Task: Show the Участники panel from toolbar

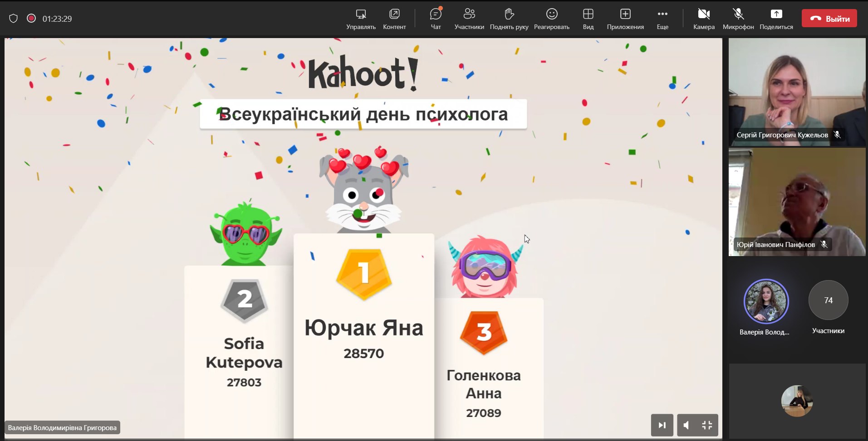Action: (469, 19)
